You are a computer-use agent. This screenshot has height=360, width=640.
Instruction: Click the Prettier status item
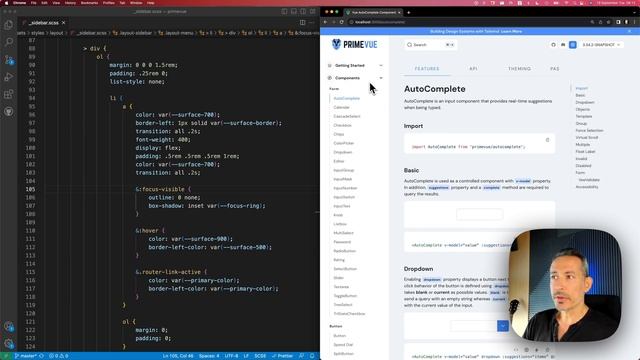282,356
